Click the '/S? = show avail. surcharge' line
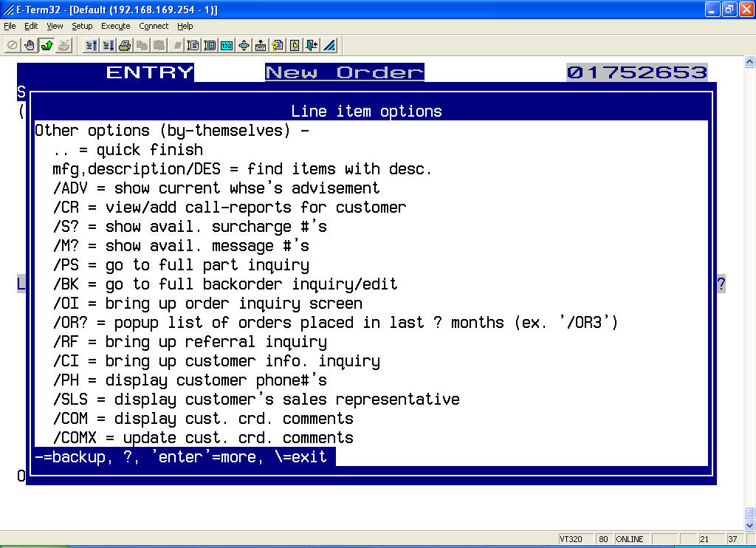 (x=190, y=227)
